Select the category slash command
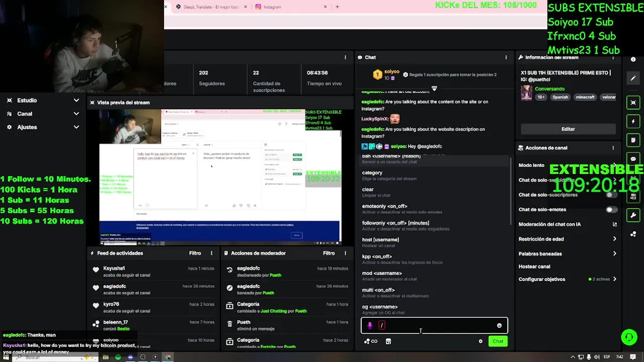 (x=435, y=175)
